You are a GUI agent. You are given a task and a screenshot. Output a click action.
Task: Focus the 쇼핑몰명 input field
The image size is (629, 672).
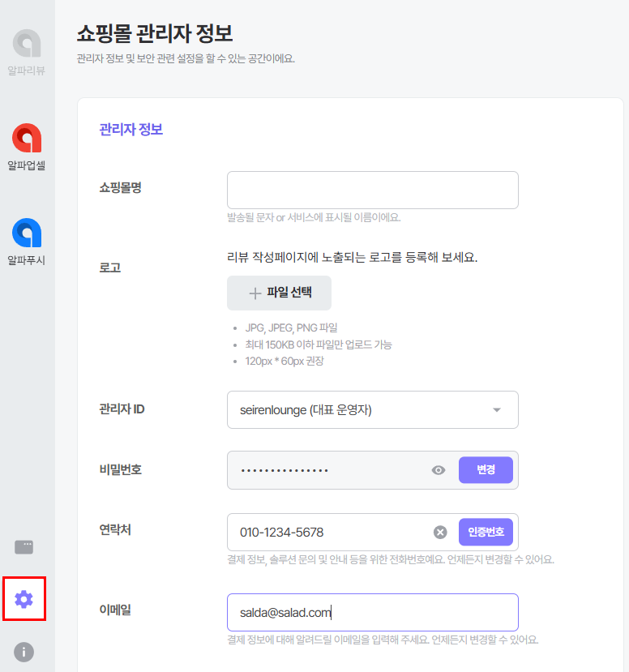tap(372, 190)
